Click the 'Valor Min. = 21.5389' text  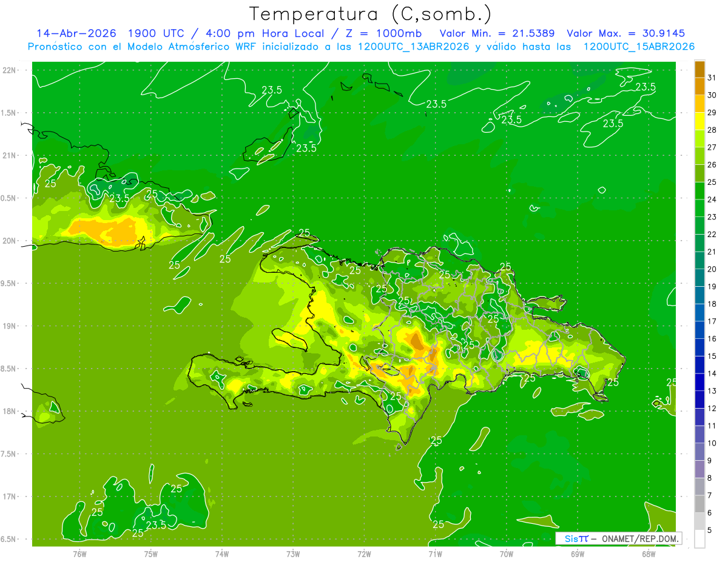[x=497, y=33]
